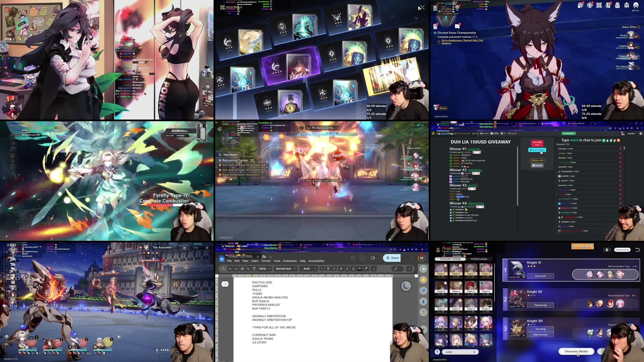
Task: Expand the Level dropdown in Character Catalog
Action: [460, 352]
